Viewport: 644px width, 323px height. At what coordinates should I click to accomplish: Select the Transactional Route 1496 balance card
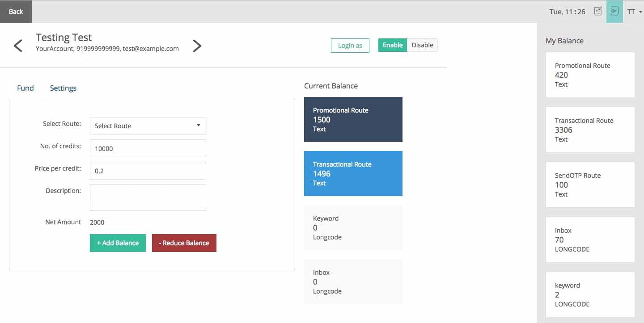pos(353,174)
